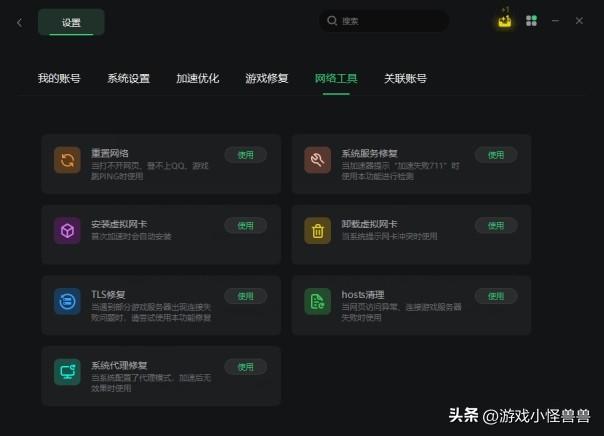The height and width of the screenshot is (436, 604).
Task: Click 使用 button for hosts清理
Action: 496,296
